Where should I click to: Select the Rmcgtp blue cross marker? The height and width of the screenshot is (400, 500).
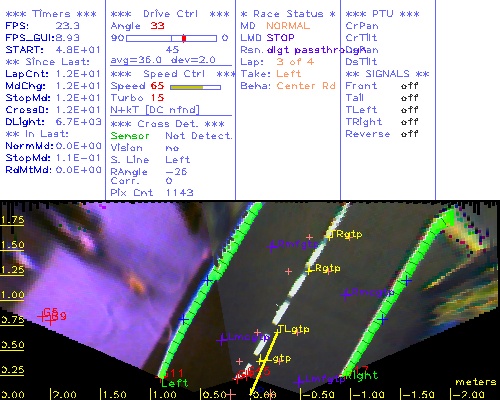(x=346, y=294)
